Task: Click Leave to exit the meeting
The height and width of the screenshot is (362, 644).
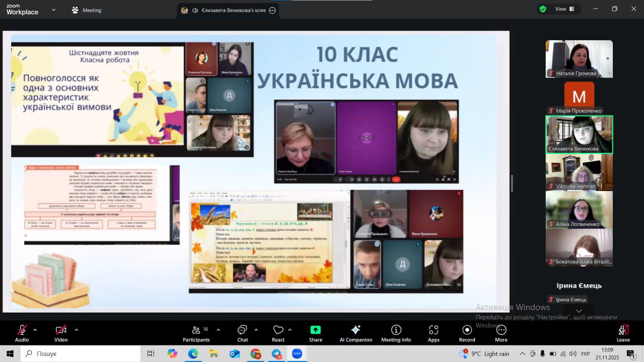Action: (623, 333)
